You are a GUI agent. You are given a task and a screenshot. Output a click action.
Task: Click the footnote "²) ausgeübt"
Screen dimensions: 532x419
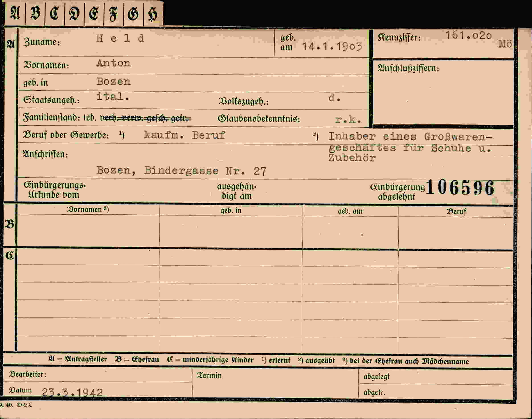click(316, 361)
